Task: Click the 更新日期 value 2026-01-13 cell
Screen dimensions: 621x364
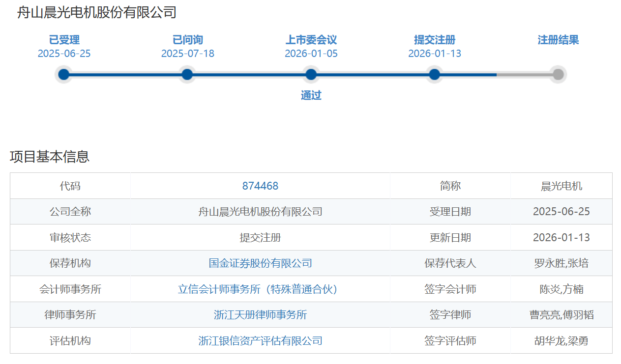Action: point(562,238)
